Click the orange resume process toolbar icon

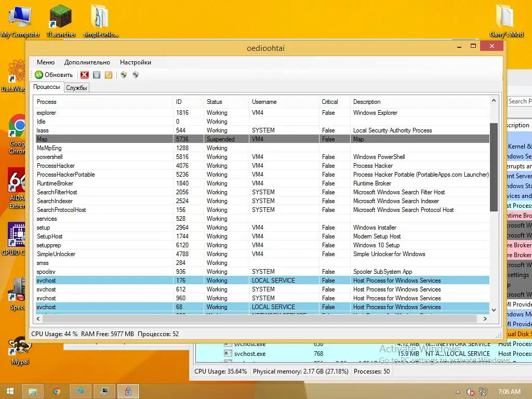[108, 75]
